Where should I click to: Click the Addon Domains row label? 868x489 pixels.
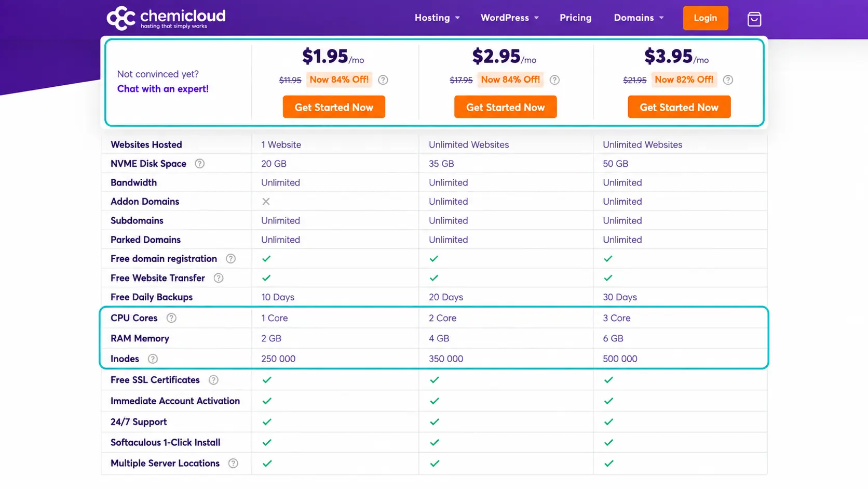click(x=145, y=202)
